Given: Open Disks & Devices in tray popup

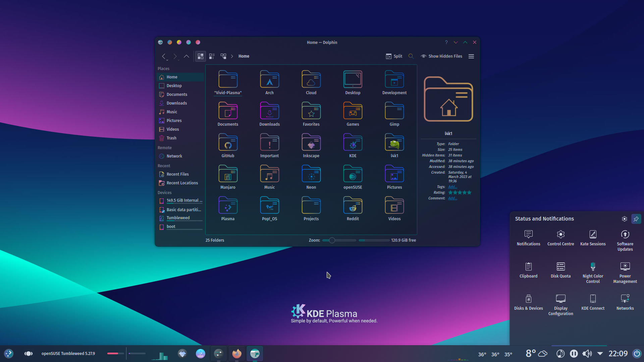Looking at the screenshot, I should [528, 303].
